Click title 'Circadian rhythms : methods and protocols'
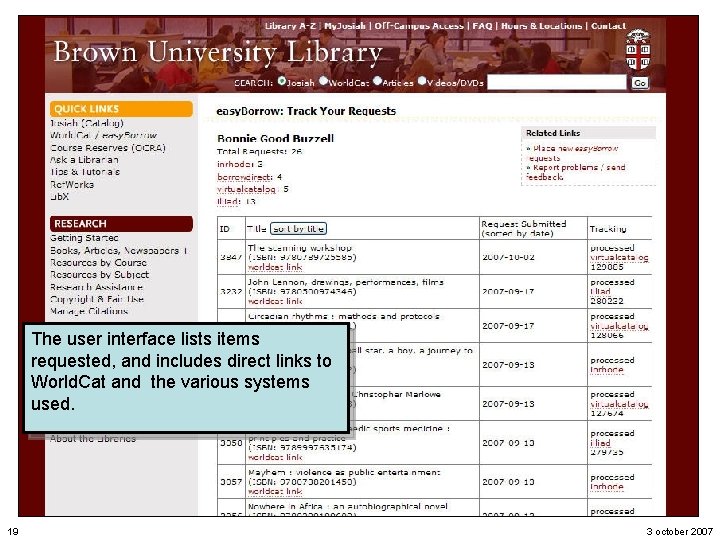 344,316
